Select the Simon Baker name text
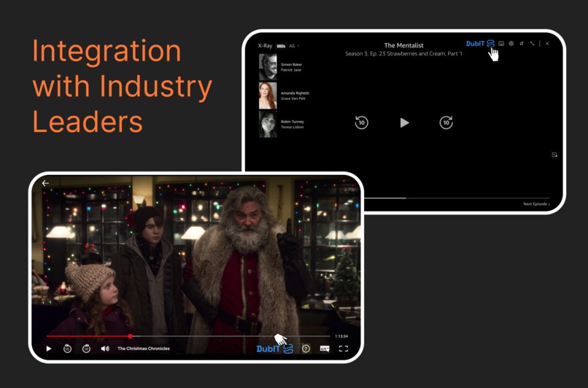Screen dimensions: 588x388 [x=291, y=64]
